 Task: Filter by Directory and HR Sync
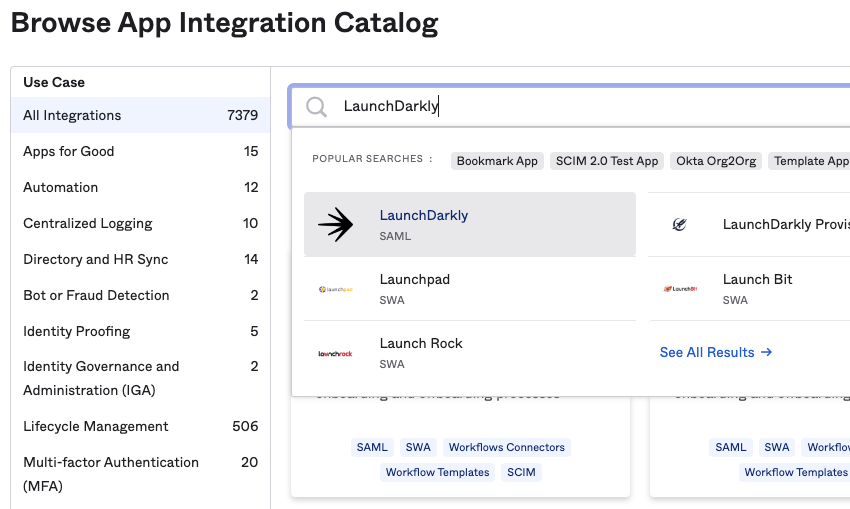(140, 259)
